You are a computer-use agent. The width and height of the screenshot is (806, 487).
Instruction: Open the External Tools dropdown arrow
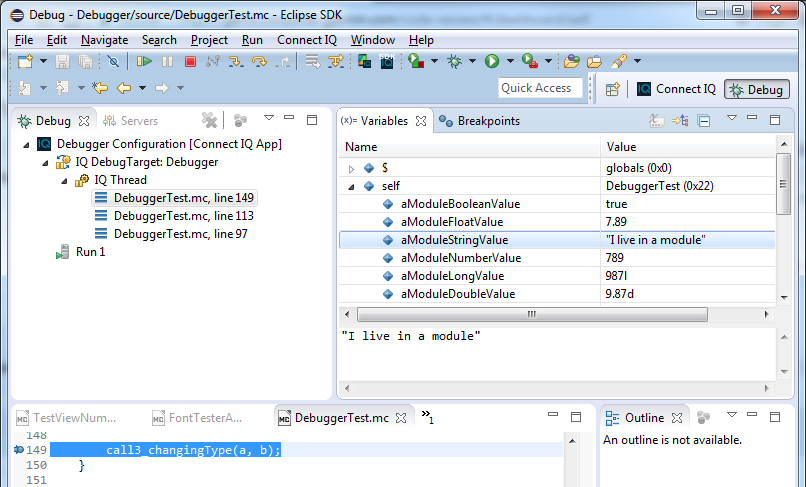coord(548,61)
